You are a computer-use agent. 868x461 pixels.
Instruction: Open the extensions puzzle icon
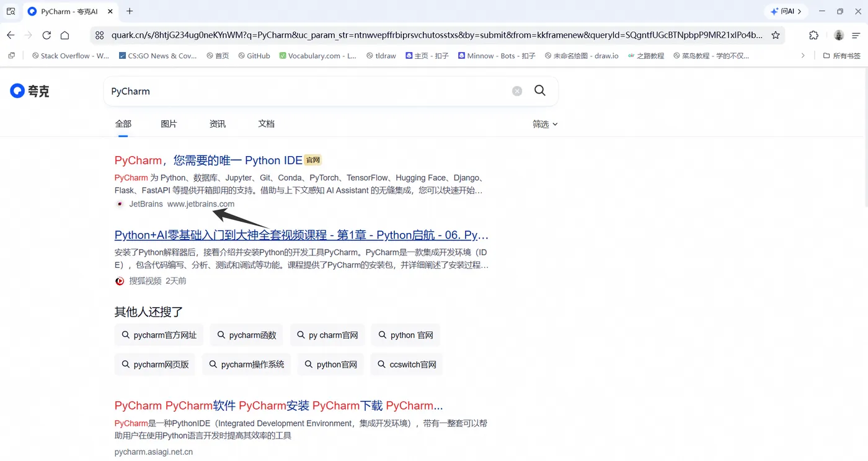pos(814,35)
